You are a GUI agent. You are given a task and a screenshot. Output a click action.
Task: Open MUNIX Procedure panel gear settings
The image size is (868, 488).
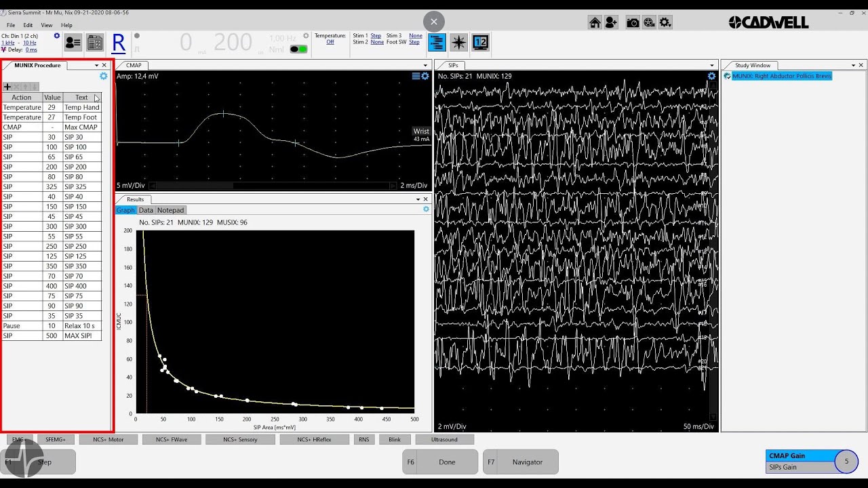coord(104,76)
